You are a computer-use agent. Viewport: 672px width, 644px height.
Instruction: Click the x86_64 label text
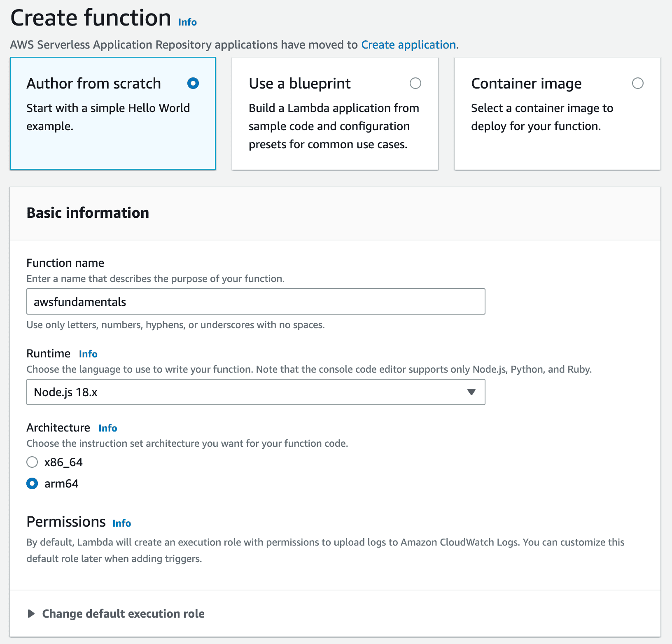[63, 462]
